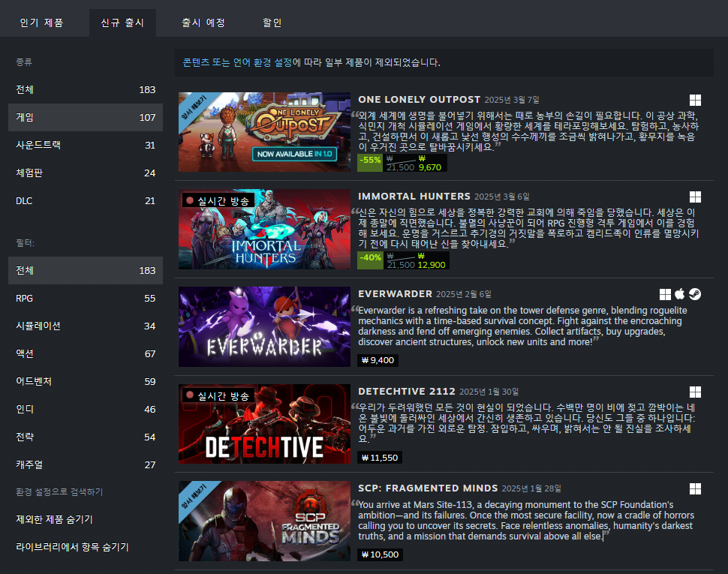Filter by 어드벤처 genre

tap(86, 381)
